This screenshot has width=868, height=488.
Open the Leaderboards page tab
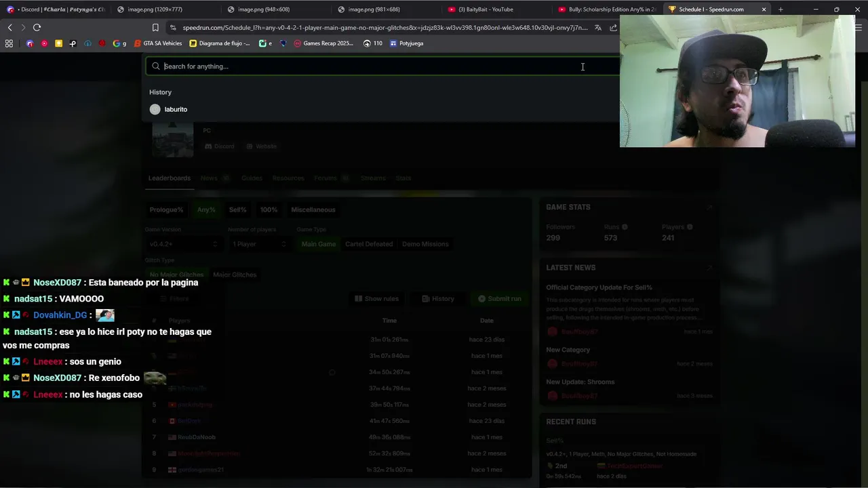(170, 178)
